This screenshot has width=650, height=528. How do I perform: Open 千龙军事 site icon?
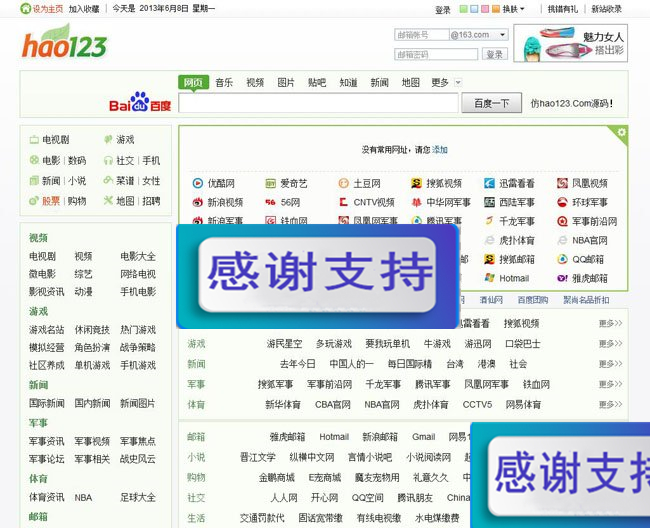tap(489, 221)
